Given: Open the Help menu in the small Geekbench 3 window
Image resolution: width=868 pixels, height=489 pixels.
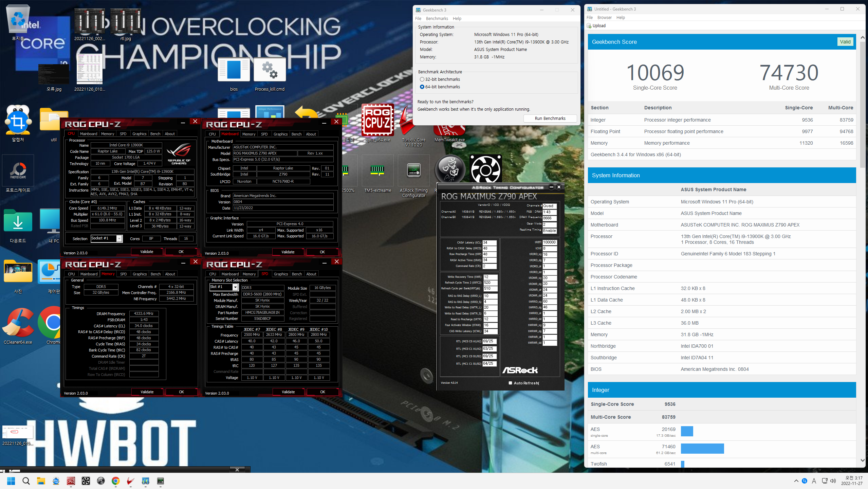Looking at the screenshot, I should [457, 19].
